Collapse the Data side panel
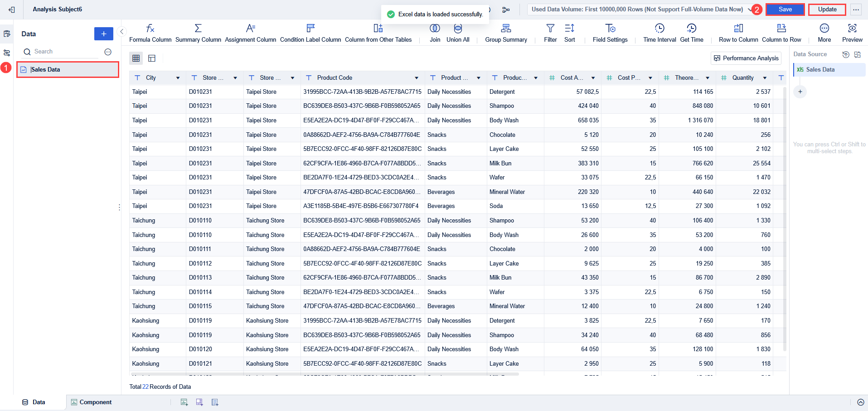Viewport: 868px width, 411px height. click(121, 31)
